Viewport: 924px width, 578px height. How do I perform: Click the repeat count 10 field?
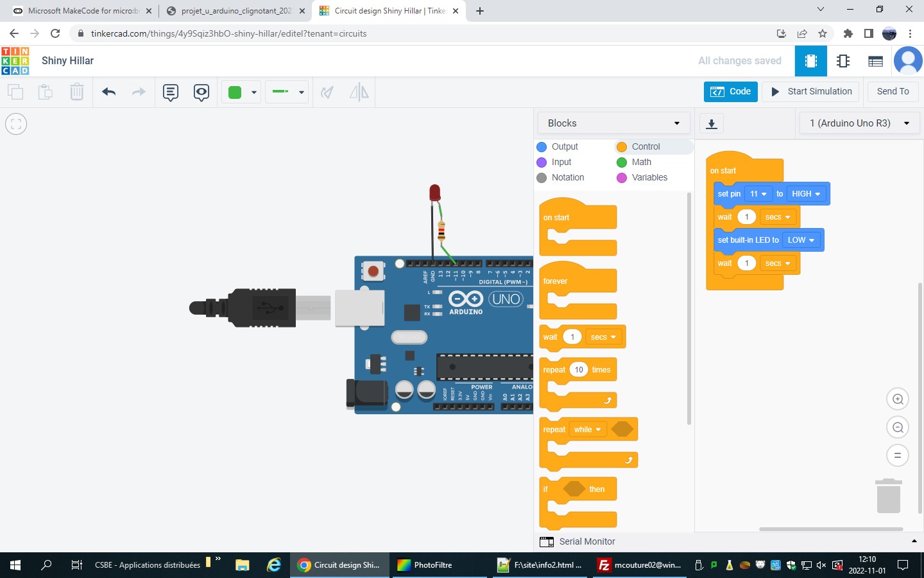tap(579, 370)
